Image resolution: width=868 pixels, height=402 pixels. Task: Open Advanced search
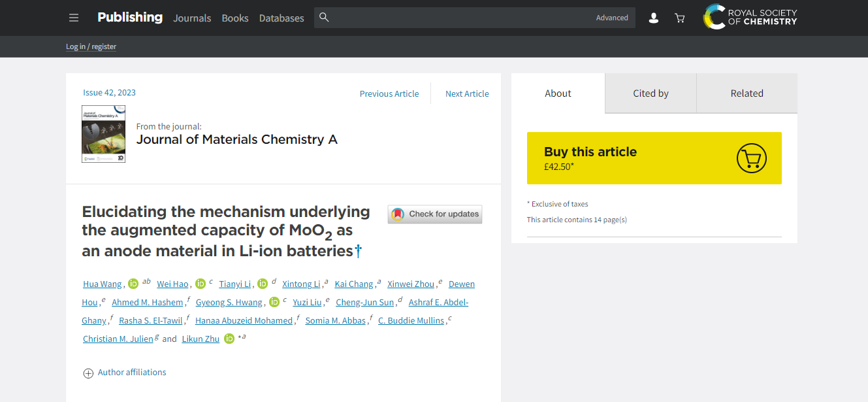tap(612, 18)
